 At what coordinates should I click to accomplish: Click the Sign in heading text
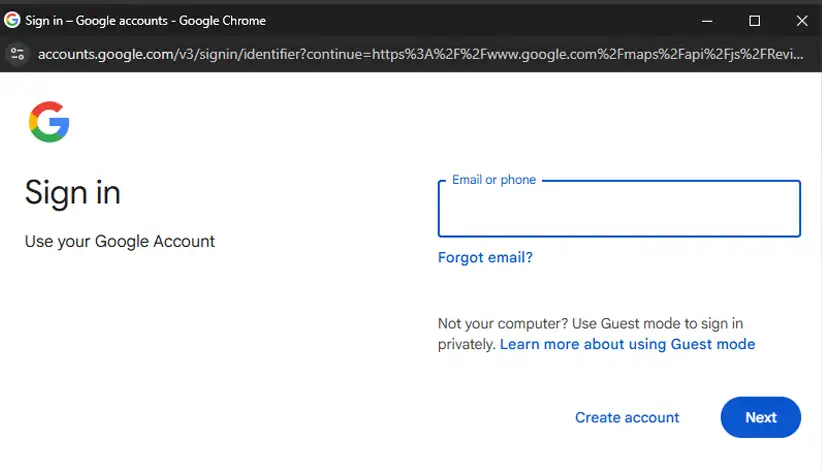point(73,192)
